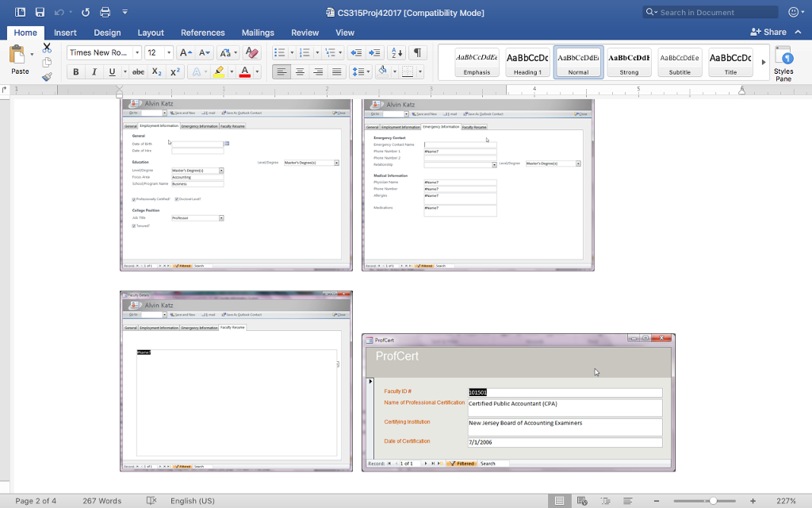Screen dimensions: 812x508
Task: Open Underline style dropdown arrow
Action: [124, 72]
